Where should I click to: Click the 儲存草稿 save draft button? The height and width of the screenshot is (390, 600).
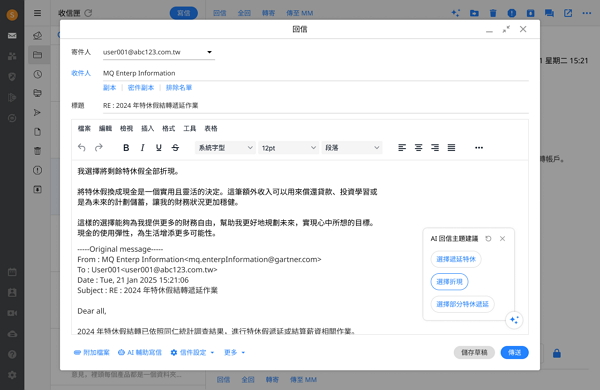tap(474, 352)
